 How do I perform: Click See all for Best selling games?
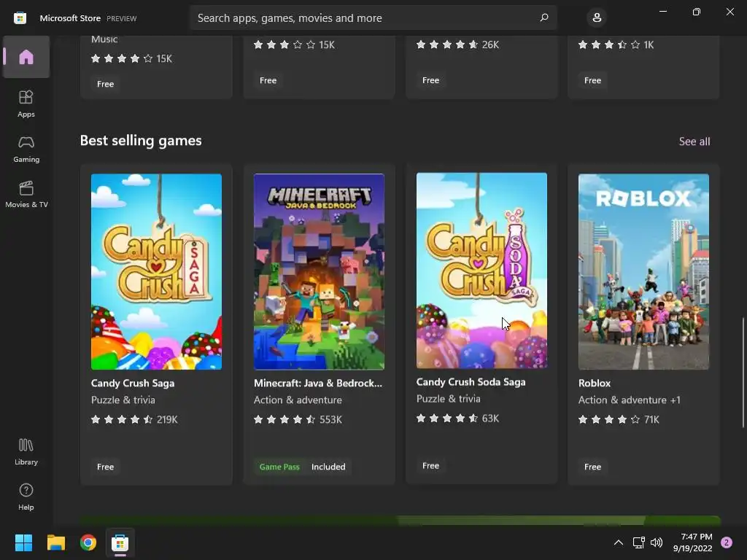[x=694, y=141]
